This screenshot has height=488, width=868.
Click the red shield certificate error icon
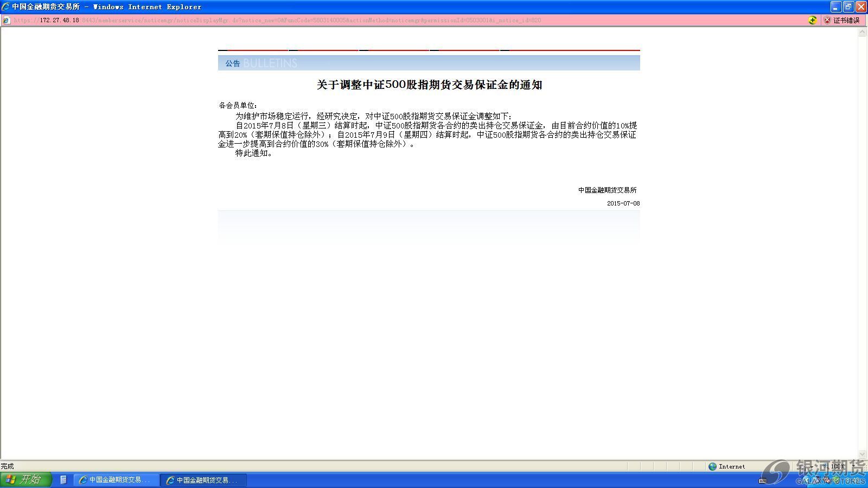[x=827, y=20]
